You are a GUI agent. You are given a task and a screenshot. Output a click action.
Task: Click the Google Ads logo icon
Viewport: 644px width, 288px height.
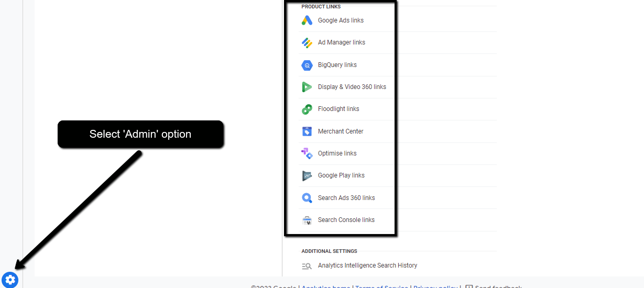307,20
